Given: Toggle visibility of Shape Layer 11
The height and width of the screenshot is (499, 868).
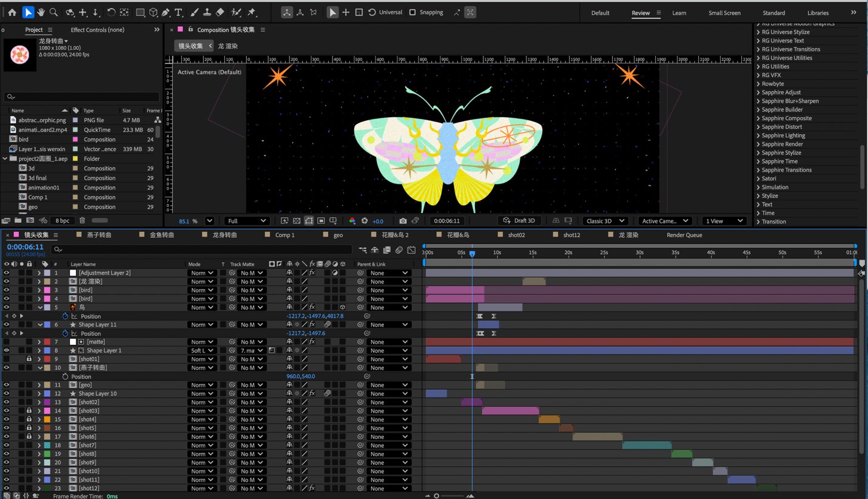Looking at the screenshot, I should tap(7, 325).
